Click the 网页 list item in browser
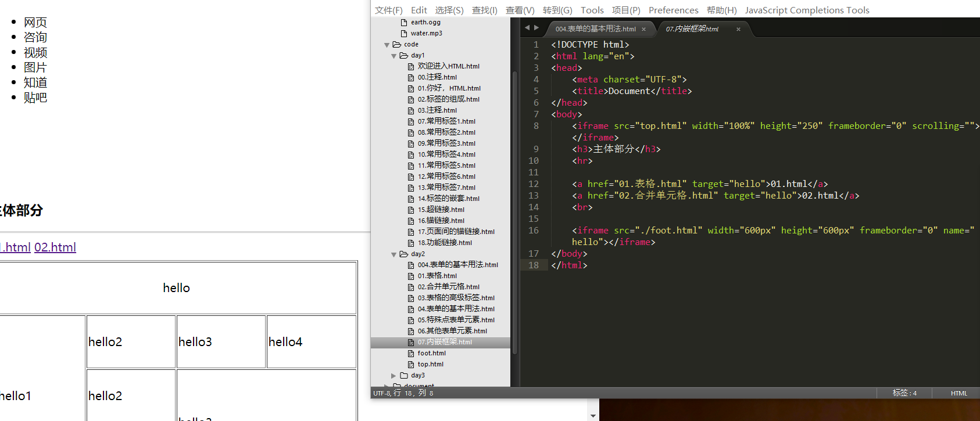980x421 pixels. (35, 22)
